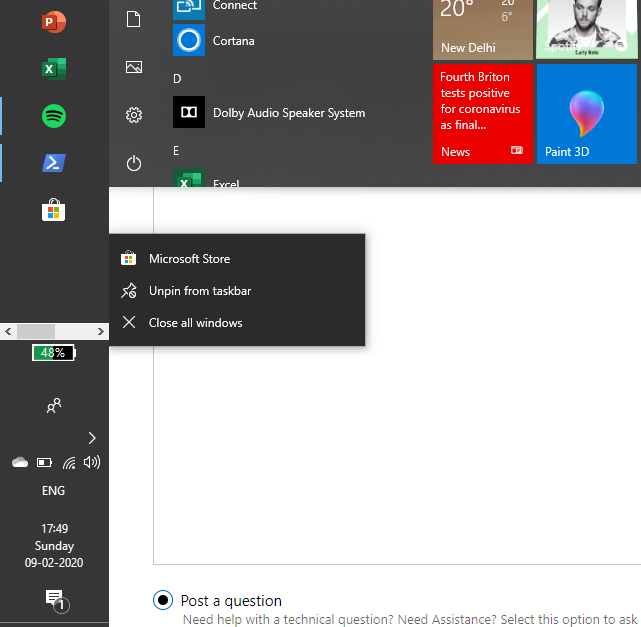This screenshot has width=641, height=627.
Task: Click the Power button in Start menu
Action: [x=134, y=163]
